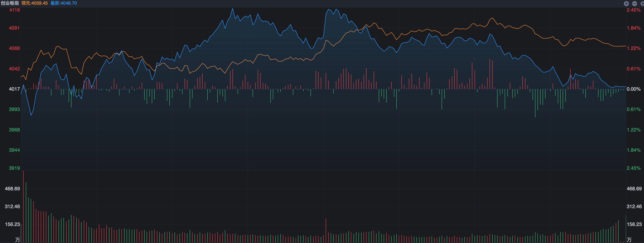The width and height of the screenshot is (644, 243).
Task: Click the tallest opening red volume bar
Action: coord(23,206)
